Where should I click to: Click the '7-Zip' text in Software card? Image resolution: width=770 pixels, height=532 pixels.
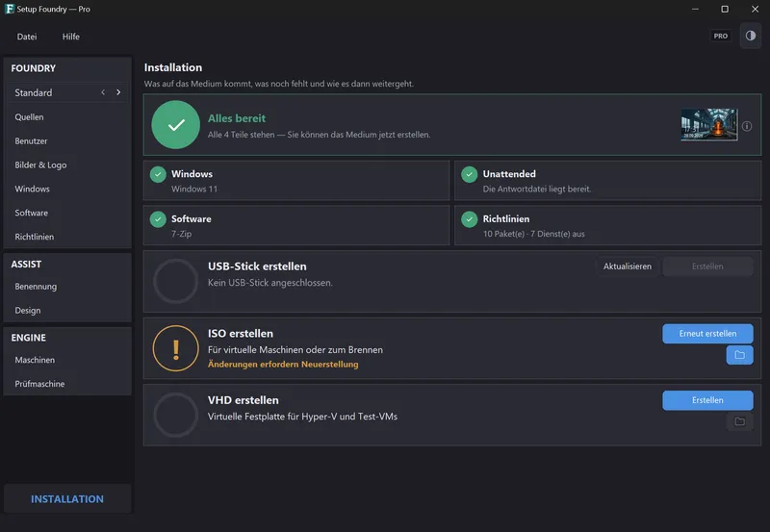(x=181, y=234)
